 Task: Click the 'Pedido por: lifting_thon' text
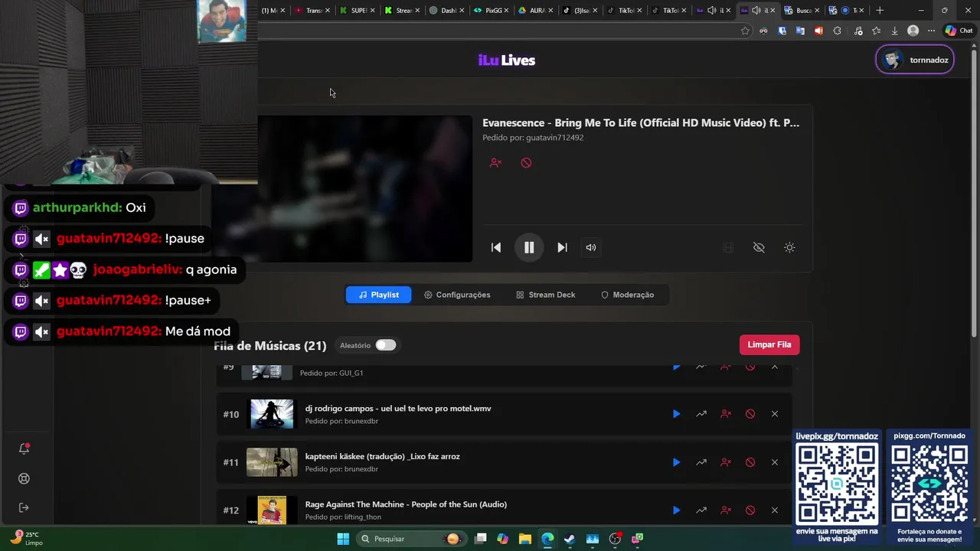tap(343, 517)
